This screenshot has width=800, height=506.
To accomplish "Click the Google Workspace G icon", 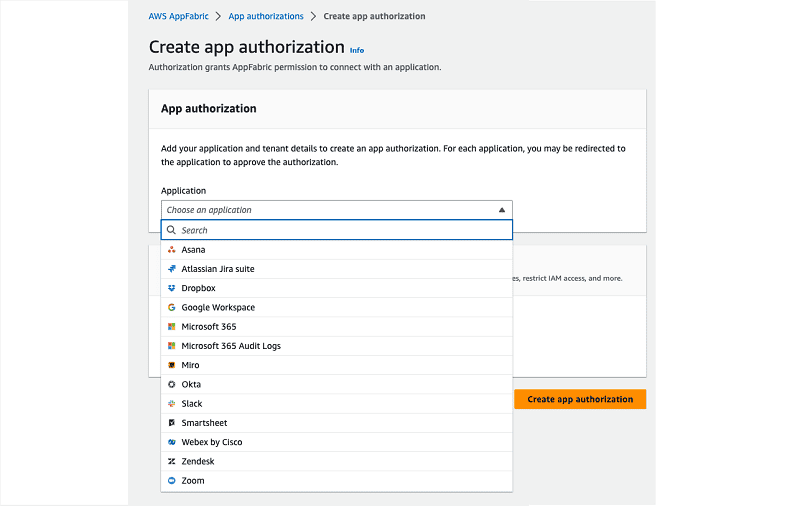I will click(171, 307).
